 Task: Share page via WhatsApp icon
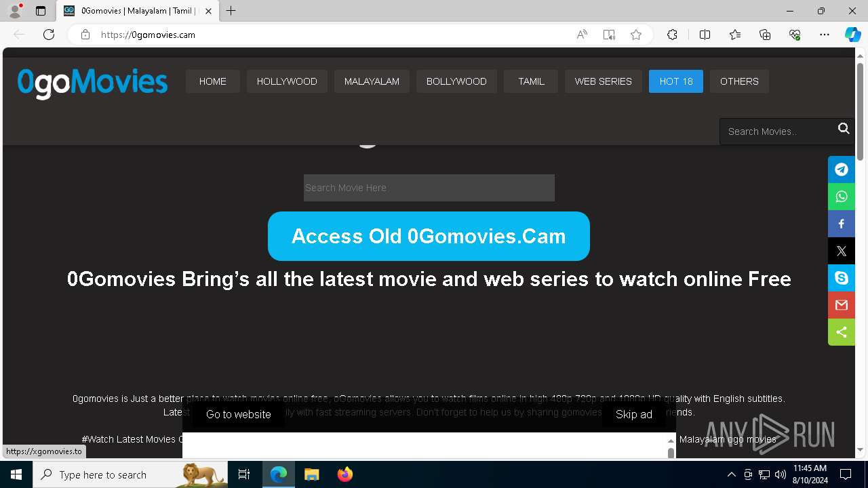[842, 197]
